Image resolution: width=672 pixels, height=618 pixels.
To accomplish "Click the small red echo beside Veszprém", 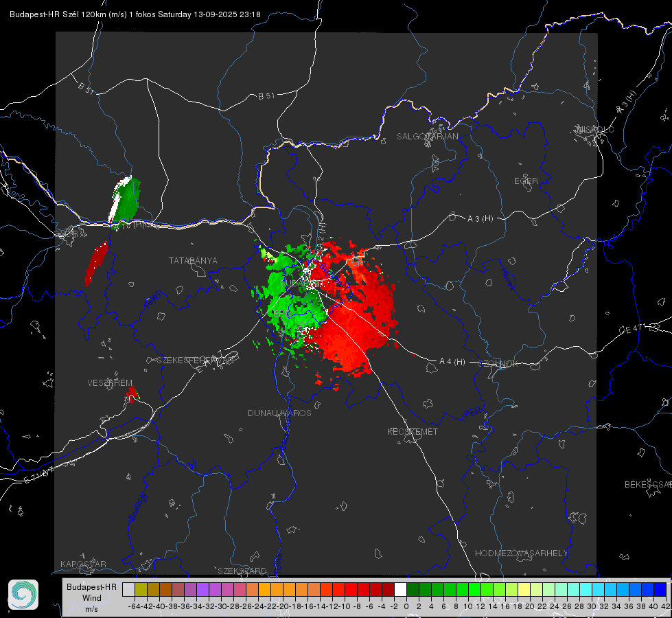I will [133, 393].
